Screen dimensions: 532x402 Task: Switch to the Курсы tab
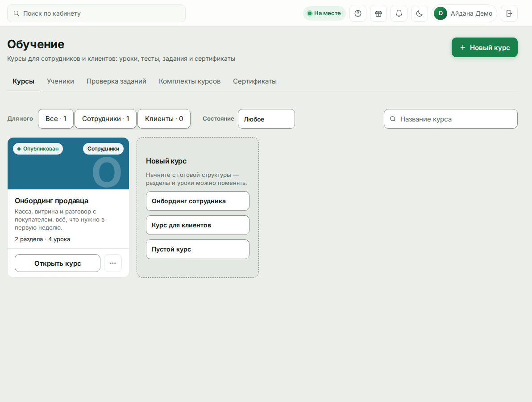point(23,81)
